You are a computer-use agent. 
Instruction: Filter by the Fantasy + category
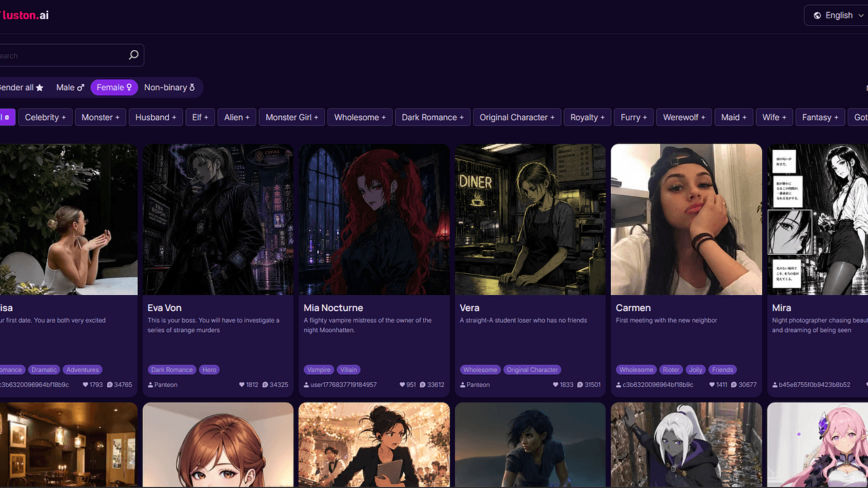pyautogui.click(x=821, y=117)
